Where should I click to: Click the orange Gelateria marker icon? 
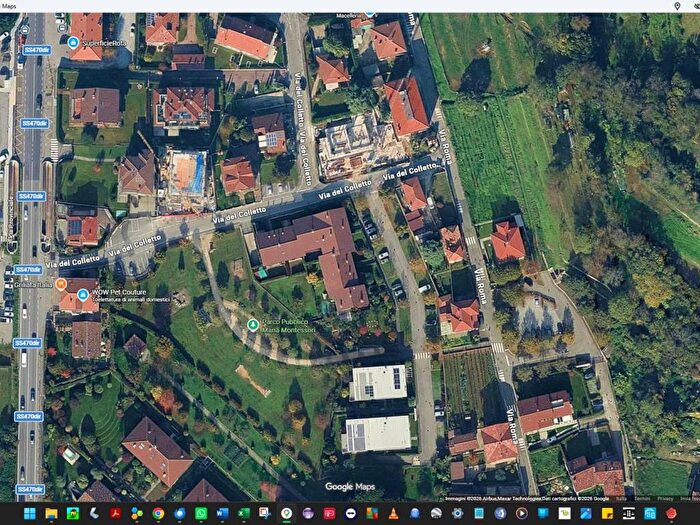(x=61, y=284)
